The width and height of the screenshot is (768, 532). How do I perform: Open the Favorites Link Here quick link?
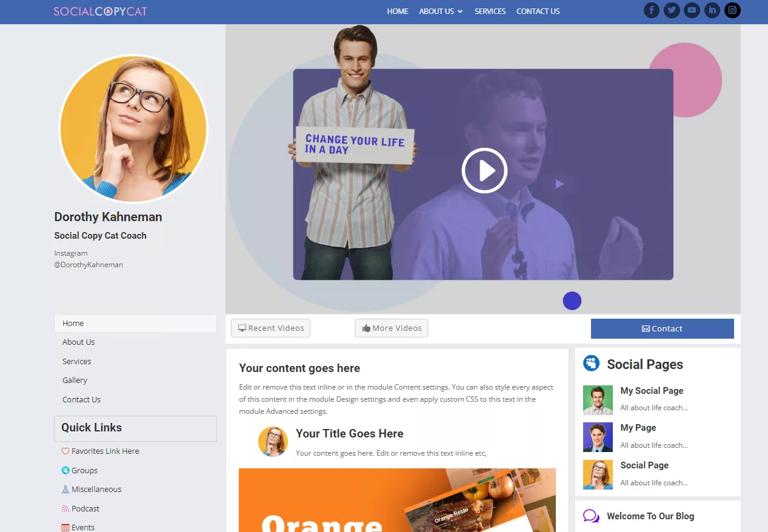105,451
